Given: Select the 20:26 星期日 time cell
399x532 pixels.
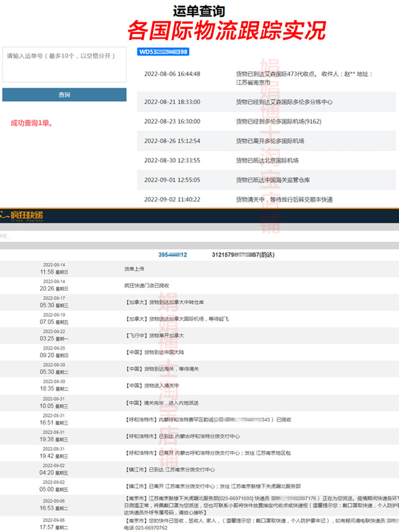Looking at the screenshot, I should point(54,285).
